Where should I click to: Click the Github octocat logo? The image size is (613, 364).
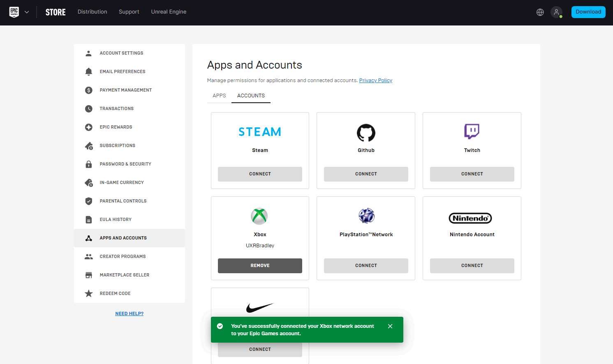pyautogui.click(x=366, y=133)
